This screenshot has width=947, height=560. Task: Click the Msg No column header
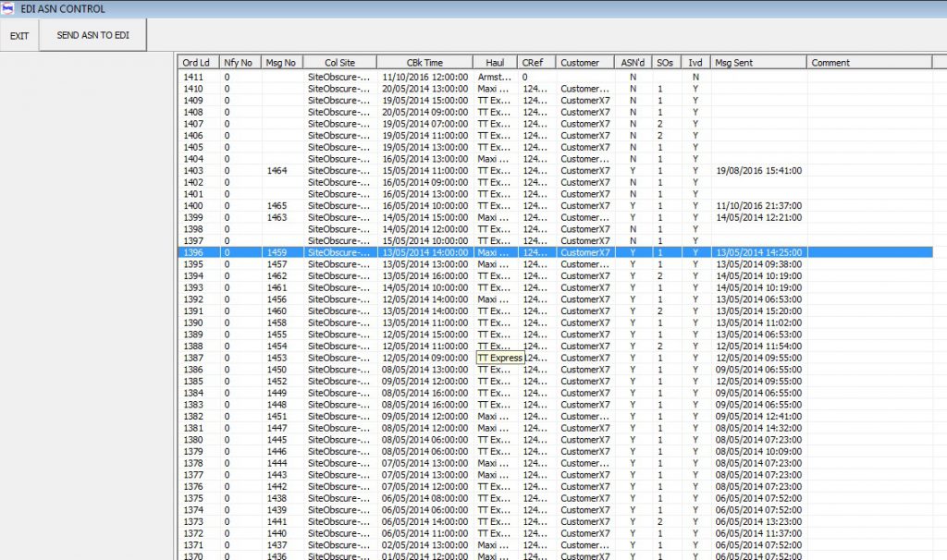pos(281,63)
